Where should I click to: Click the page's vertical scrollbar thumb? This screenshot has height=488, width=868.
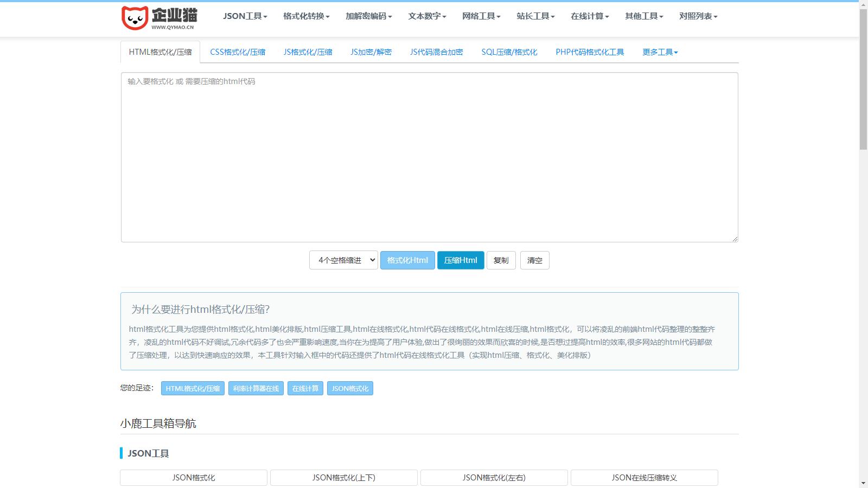[863, 76]
